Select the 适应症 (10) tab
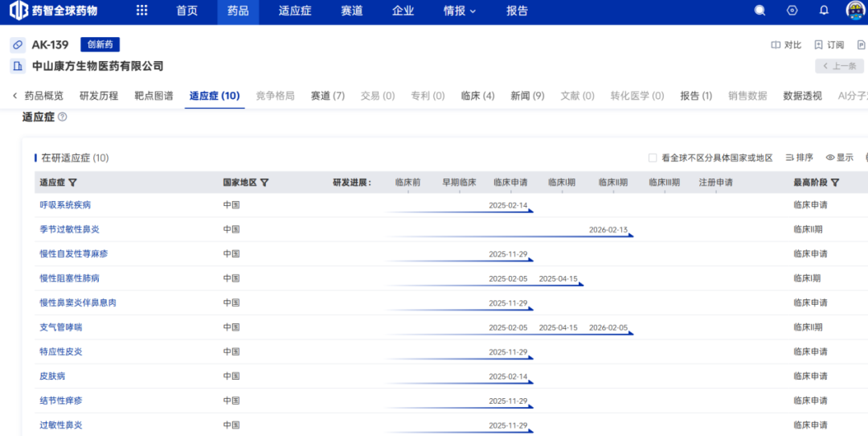Screen dimensions: 868x436 click(215, 96)
